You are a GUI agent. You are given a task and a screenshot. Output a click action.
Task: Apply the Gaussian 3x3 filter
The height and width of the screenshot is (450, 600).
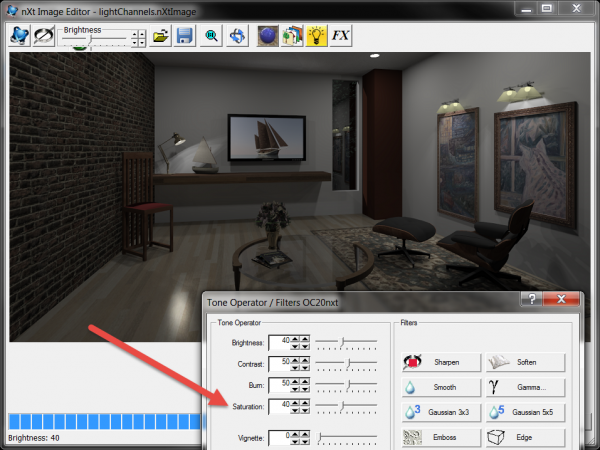point(441,412)
